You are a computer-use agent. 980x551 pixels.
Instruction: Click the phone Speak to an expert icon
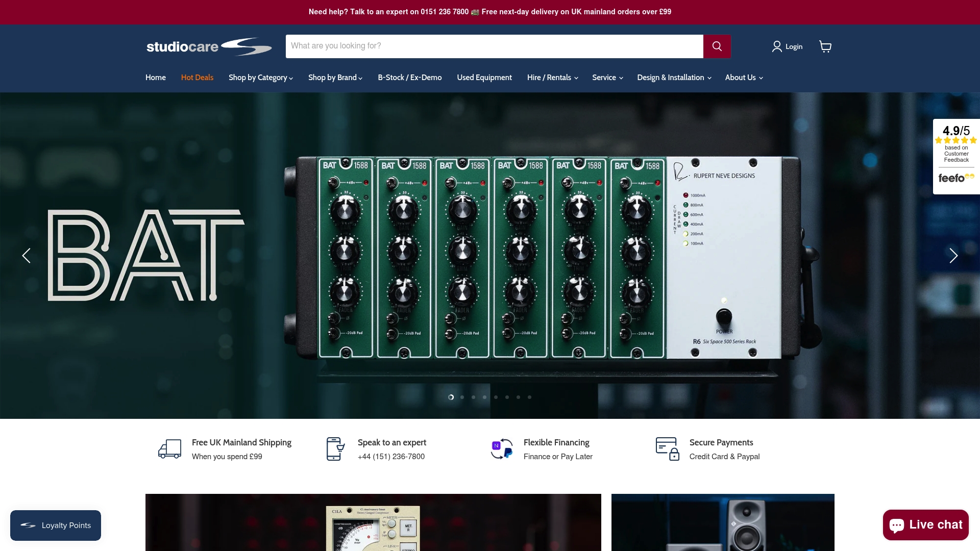click(335, 449)
